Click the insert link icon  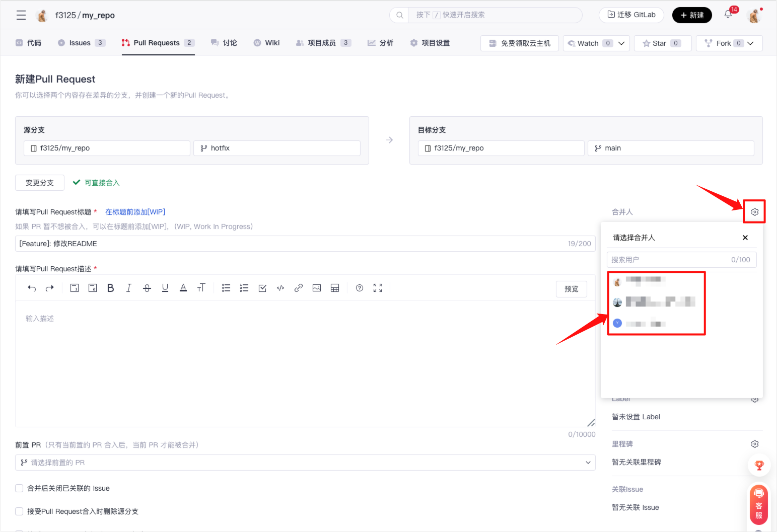(x=299, y=288)
